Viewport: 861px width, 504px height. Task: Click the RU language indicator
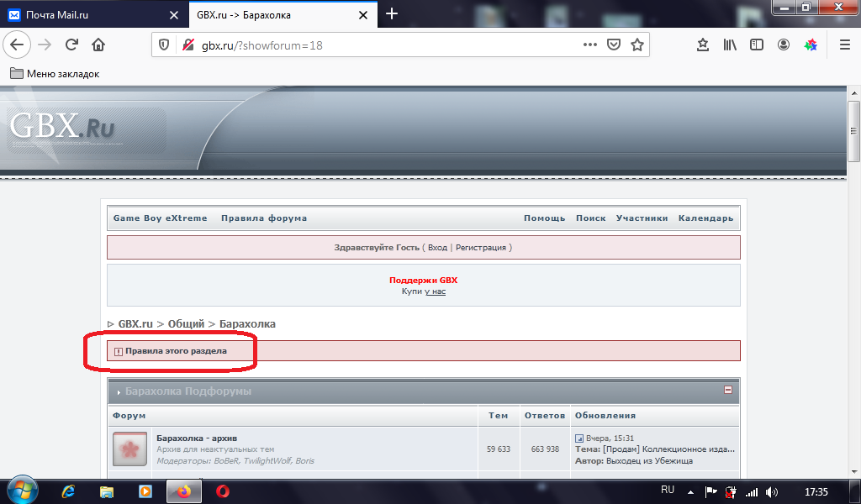coord(668,490)
